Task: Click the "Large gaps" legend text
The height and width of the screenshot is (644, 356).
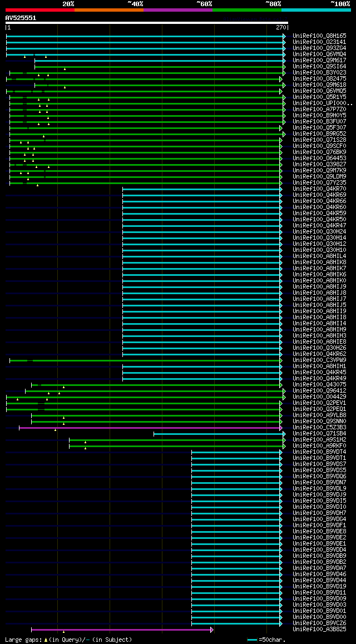Action: coord(23,640)
